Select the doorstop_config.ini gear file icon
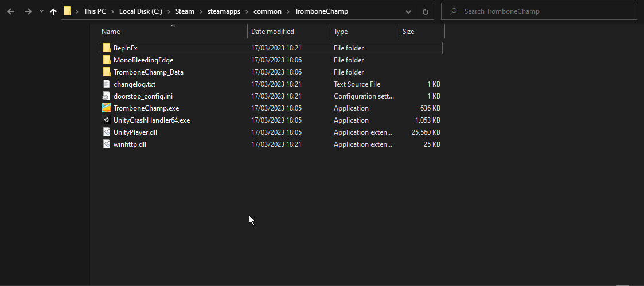 coord(107,96)
